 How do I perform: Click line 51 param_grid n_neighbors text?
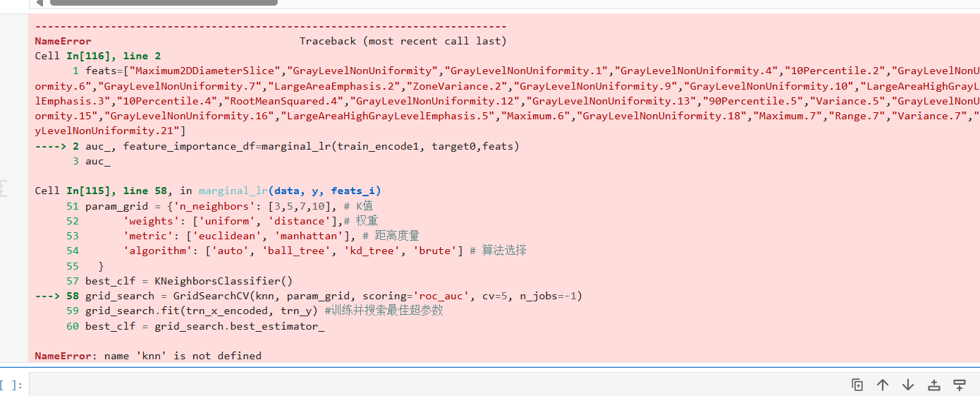[x=229, y=206]
